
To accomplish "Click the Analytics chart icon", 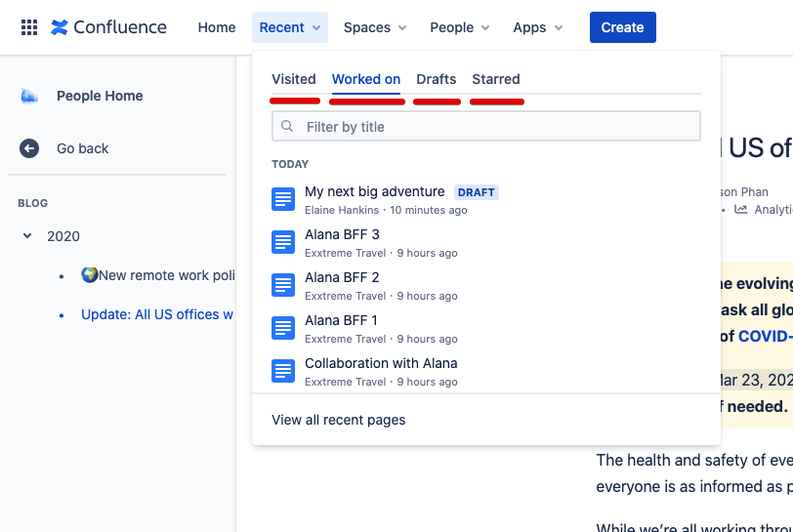I will pos(741,209).
